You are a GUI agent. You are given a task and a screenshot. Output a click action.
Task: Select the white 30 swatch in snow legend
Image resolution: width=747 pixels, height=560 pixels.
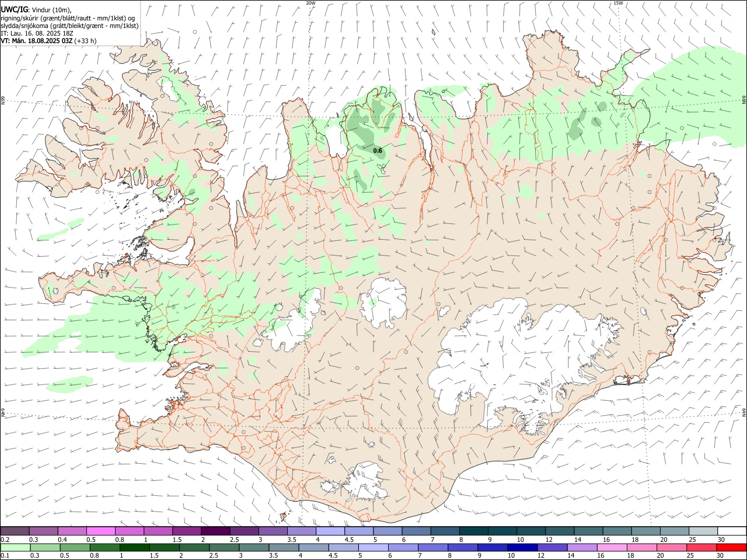pyautogui.click(x=732, y=531)
